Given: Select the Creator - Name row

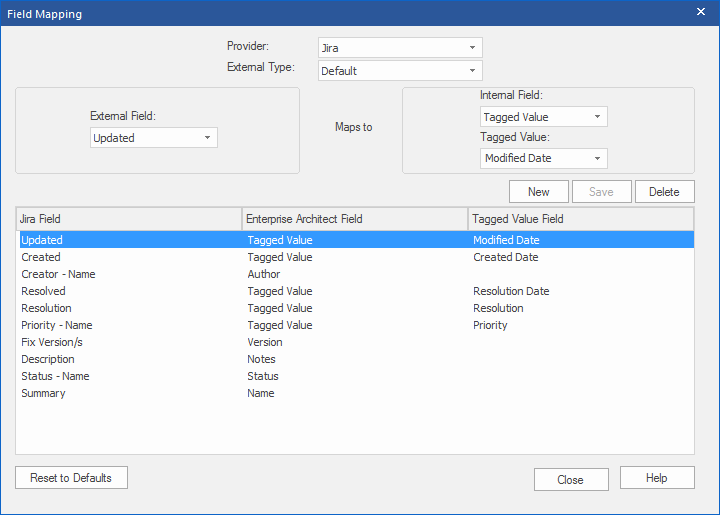Looking at the screenshot, I should (357, 274).
